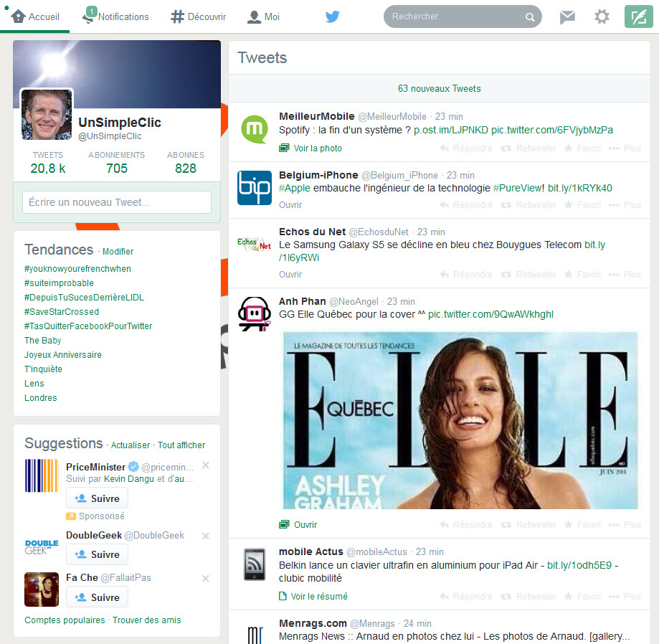The image size is (659, 644).
Task: Switch to Découvrir tab
Action: click(x=198, y=16)
